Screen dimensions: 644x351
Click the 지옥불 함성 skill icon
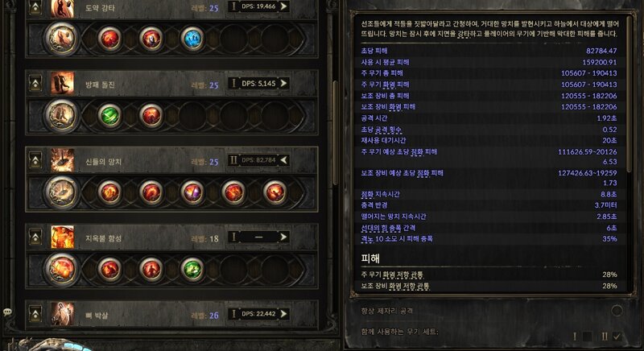[63, 237]
